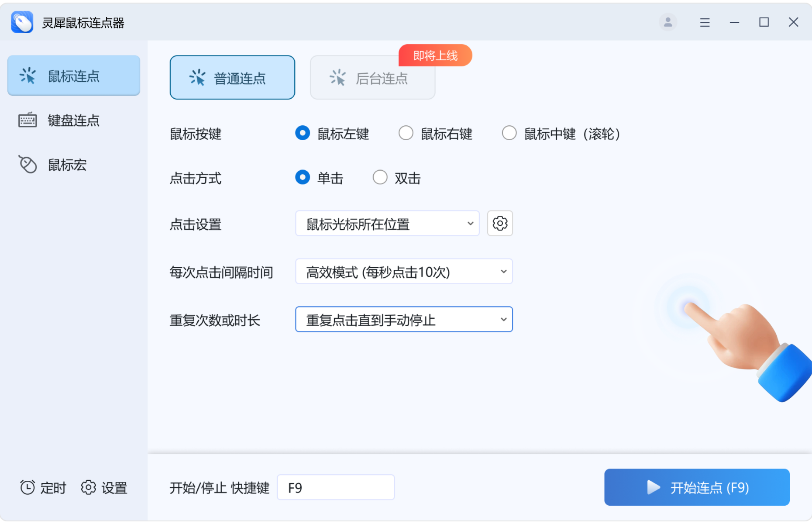This screenshot has width=812, height=524.
Task: Switch to 普通连点 tab
Action: 232,78
